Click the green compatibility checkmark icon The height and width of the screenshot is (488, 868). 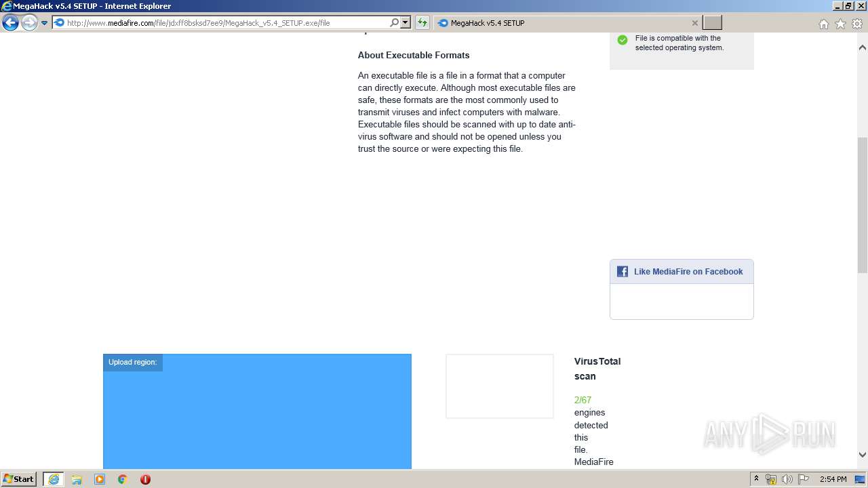pos(623,40)
